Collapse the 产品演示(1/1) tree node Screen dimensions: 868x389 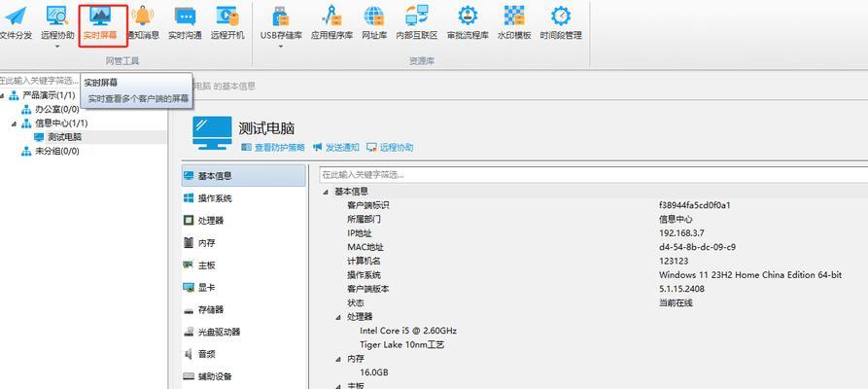tap(2, 96)
